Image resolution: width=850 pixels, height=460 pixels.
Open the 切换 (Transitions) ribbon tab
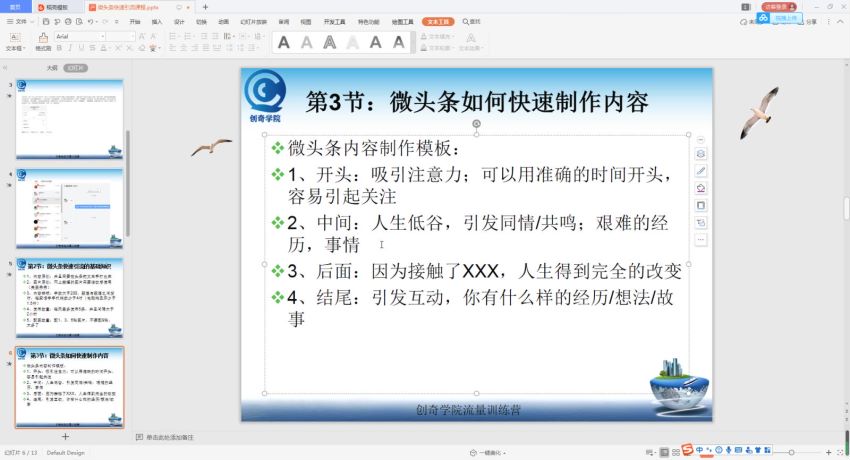tap(202, 22)
